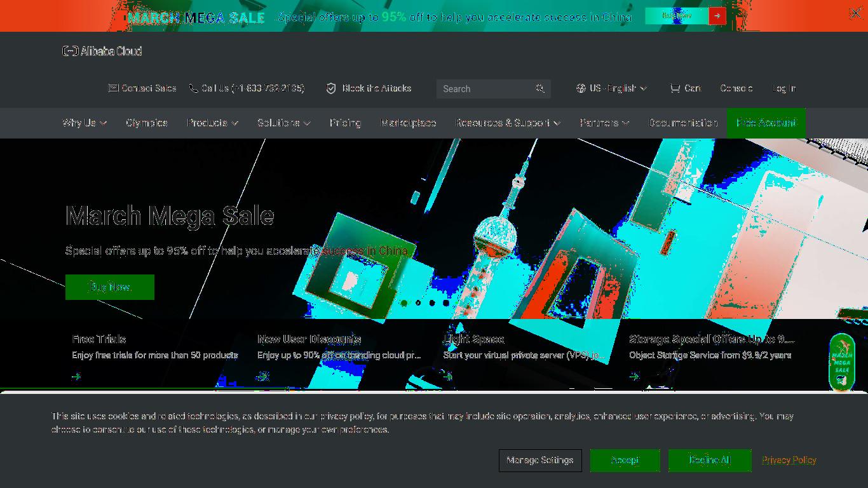Open the Block the Attacks link
The height and width of the screenshot is (488, 868).
pyautogui.click(x=376, y=88)
